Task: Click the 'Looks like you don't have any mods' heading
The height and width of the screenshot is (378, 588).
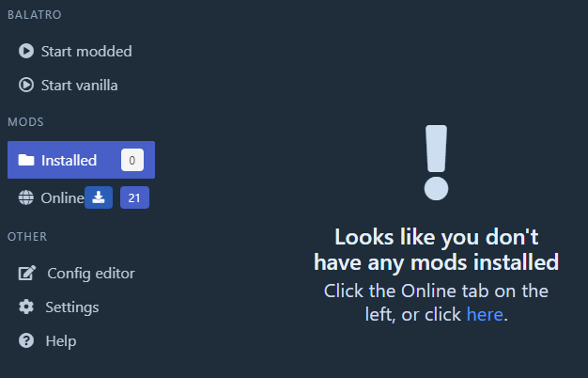Action: click(437, 249)
